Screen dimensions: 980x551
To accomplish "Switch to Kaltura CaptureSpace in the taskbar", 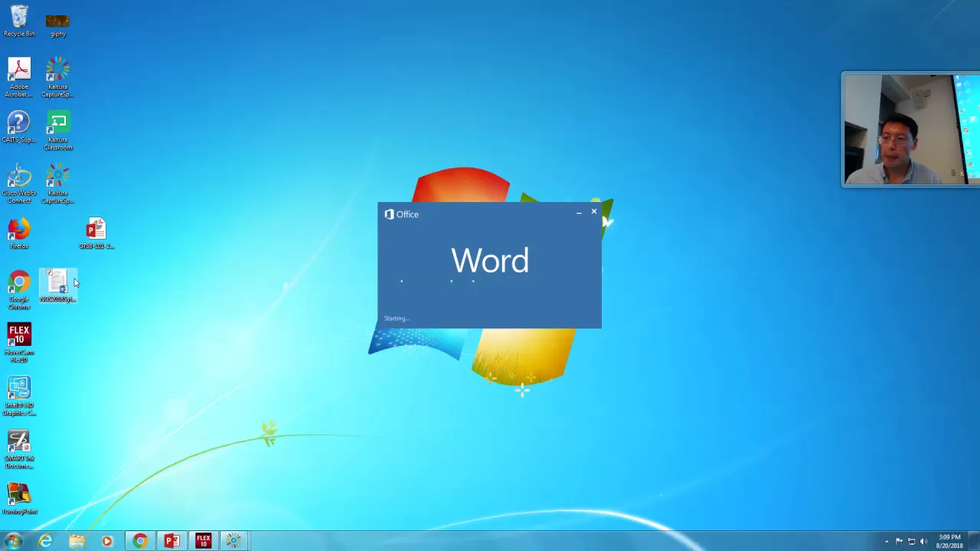I will (234, 541).
